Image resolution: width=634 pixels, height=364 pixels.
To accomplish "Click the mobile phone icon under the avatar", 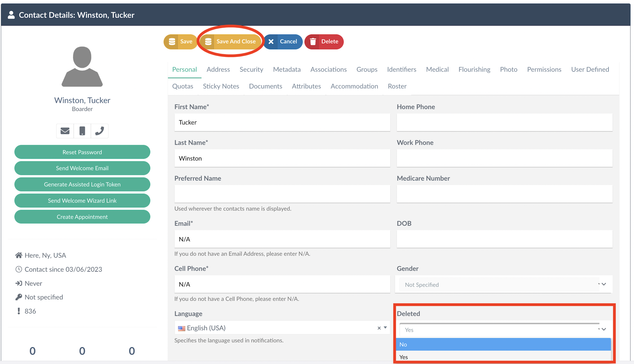I will click(x=82, y=131).
